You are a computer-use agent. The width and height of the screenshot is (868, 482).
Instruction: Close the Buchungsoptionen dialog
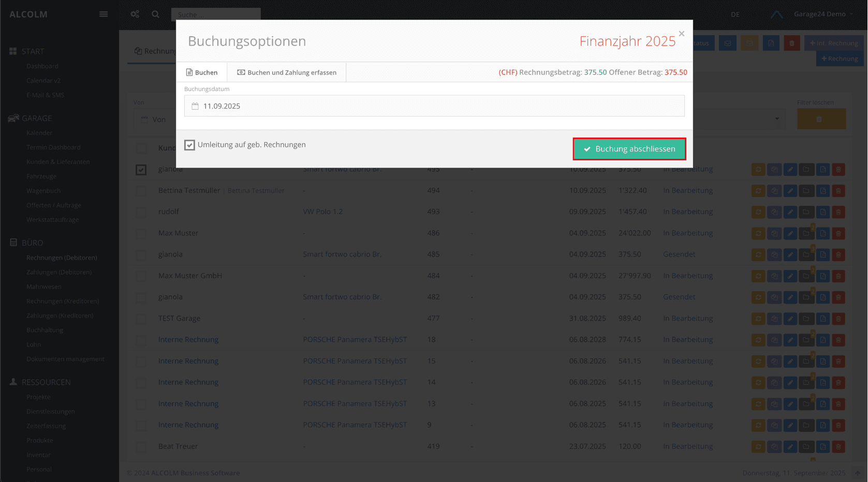pyautogui.click(x=682, y=34)
